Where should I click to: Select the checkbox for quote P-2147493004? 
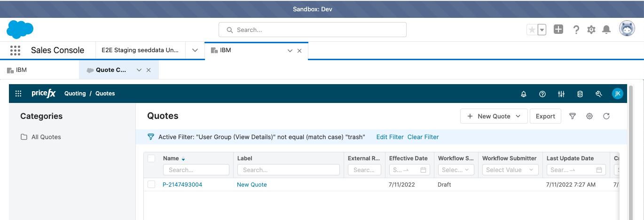[x=151, y=185]
